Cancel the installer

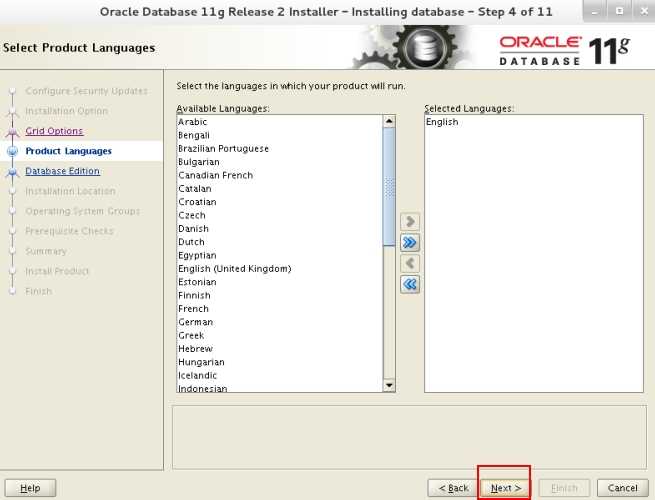[x=622, y=488]
